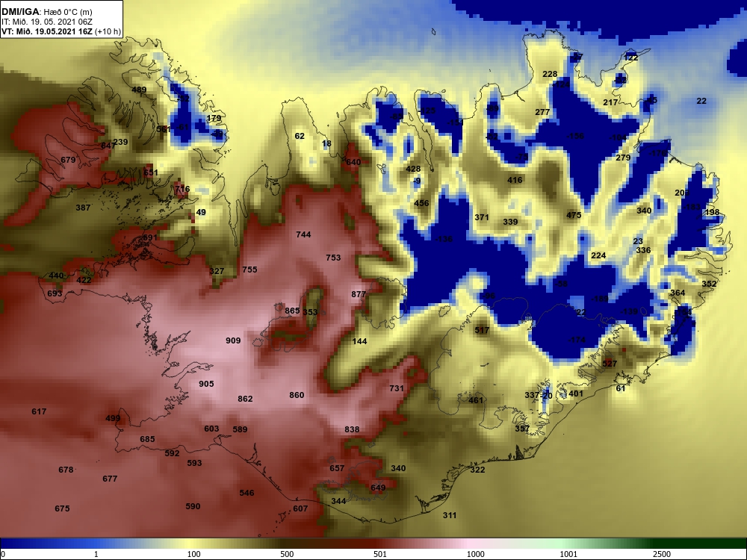Click the initial time line "IT: Mið. 19. 05. 2021 06Z"
Screen dimensions: 747x560
(x=46, y=22)
